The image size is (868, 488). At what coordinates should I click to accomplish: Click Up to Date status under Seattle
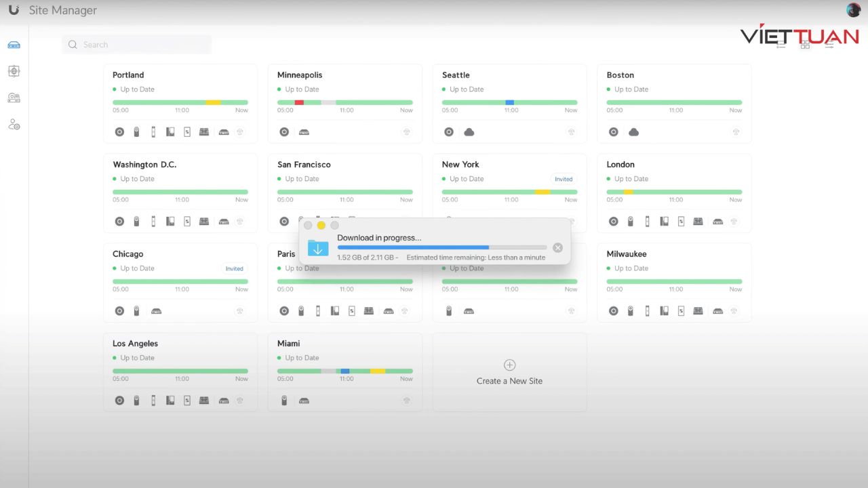click(467, 89)
